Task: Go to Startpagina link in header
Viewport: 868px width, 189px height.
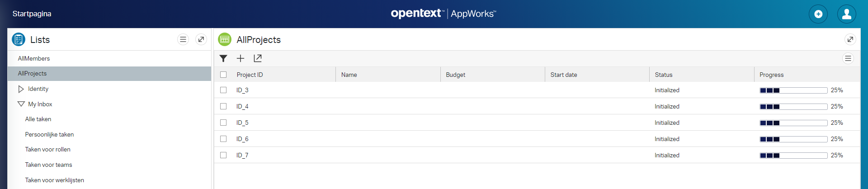Action: [32, 14]
